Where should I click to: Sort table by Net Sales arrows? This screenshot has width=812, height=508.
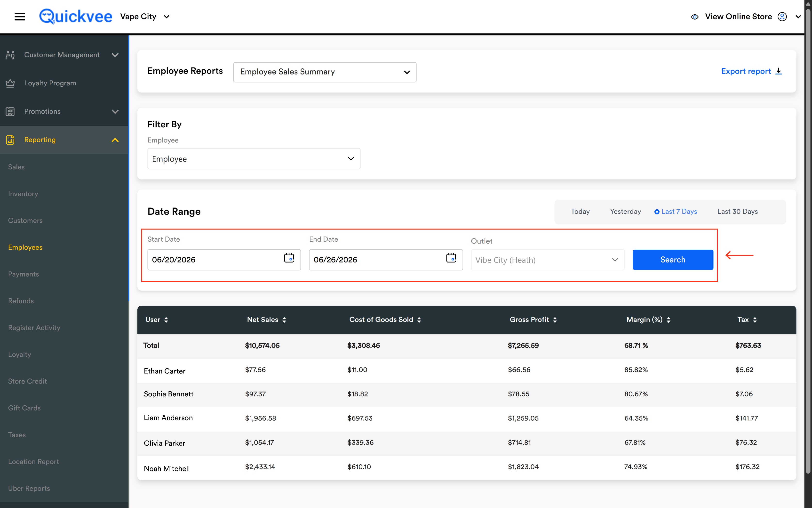pyautogui.click(x=284, y=320)
